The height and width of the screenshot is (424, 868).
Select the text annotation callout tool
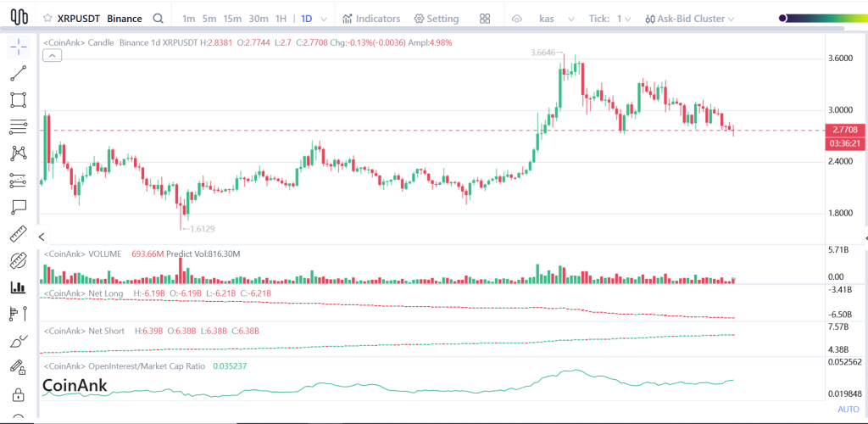[x=19, y=206]
